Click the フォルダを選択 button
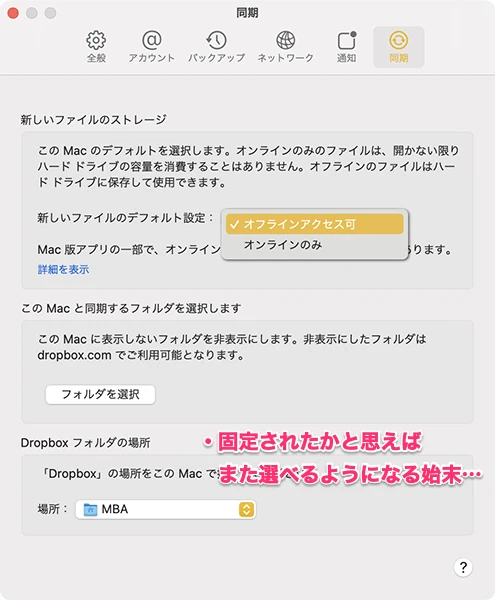The width and height of the screenshot is (495, 600). click(100, 394)
